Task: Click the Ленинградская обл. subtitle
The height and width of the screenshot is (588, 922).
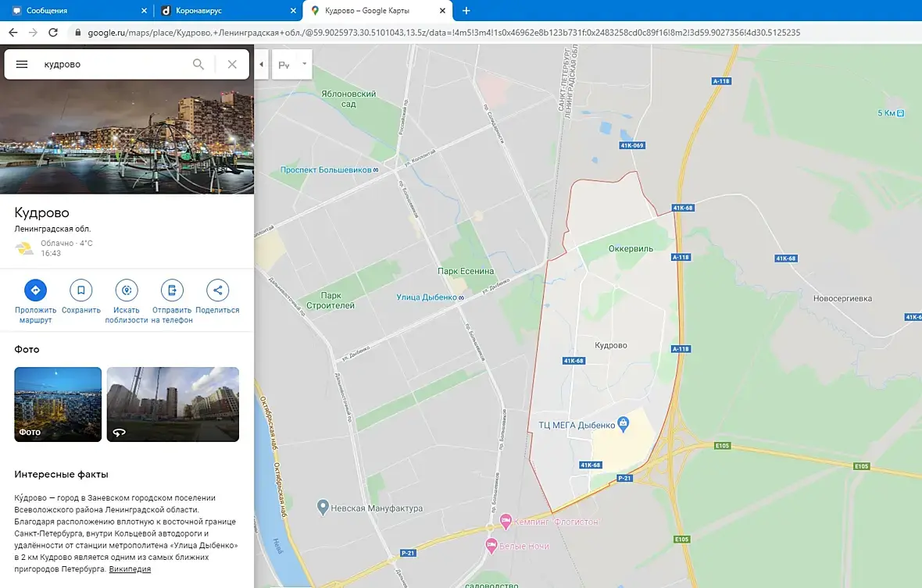Action: [x=52, y=229]
